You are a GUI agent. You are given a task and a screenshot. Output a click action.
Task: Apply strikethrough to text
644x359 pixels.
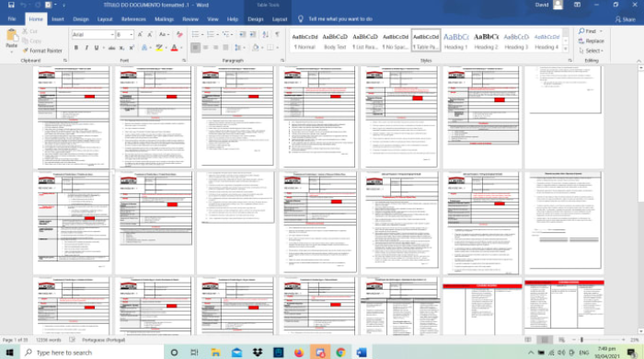point(111,48)
